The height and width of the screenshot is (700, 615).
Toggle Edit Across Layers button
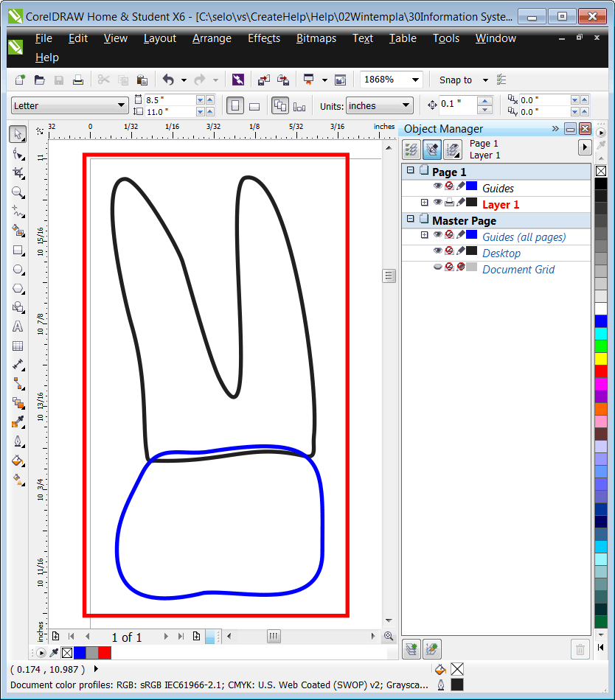pos(432,150)
